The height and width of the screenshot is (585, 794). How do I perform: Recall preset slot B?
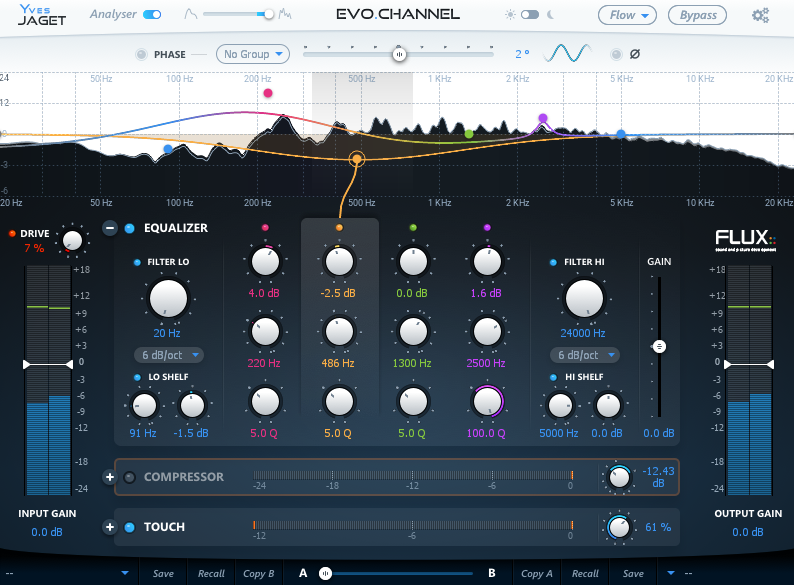[585, 573]
